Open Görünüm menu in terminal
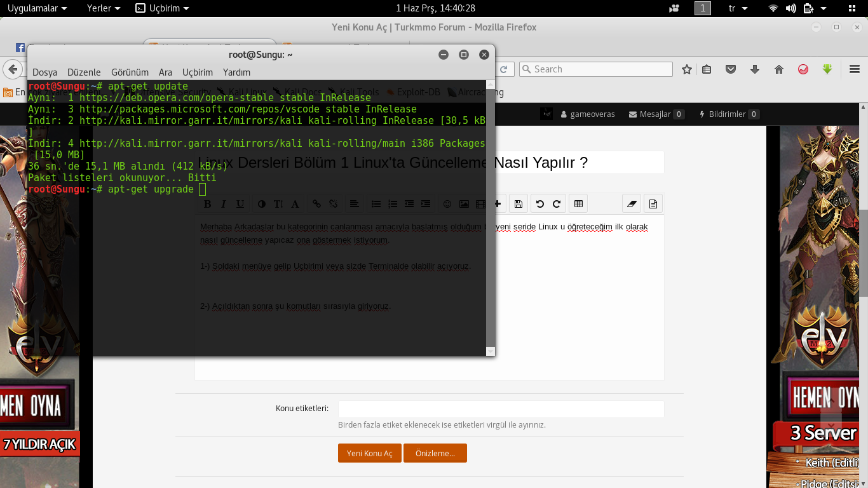Viewport: 868px width, 488px height. point(130,72)
